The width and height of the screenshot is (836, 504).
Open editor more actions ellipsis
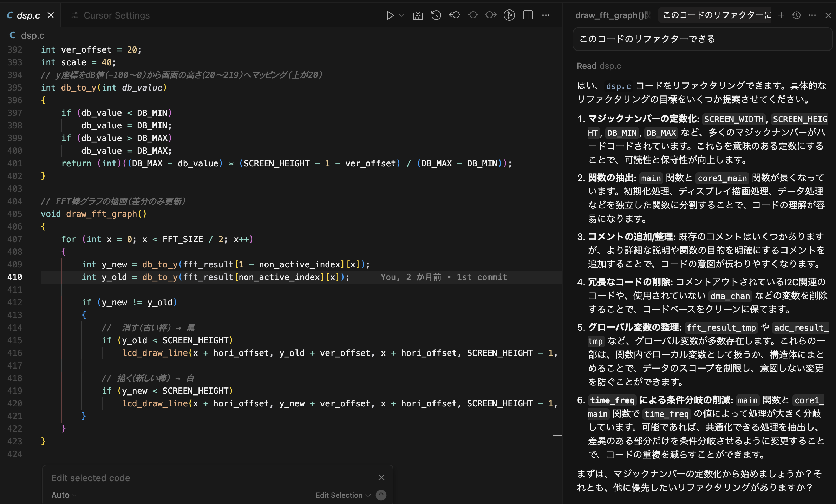click(546, 15)
